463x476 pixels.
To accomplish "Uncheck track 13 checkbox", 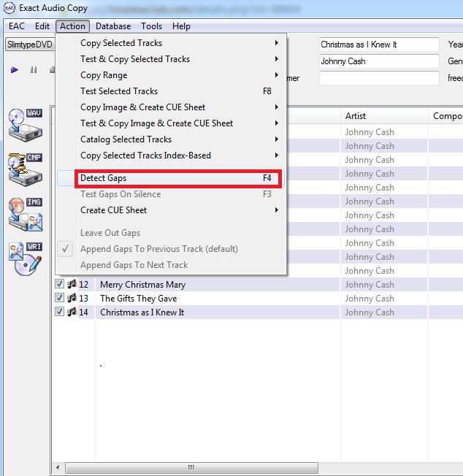I will (59, 298).
